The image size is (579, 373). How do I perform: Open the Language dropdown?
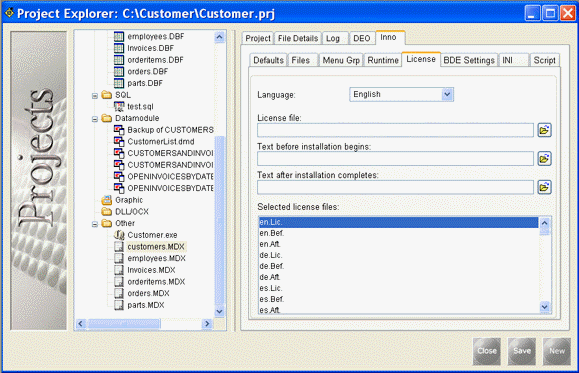coord(447,95)
